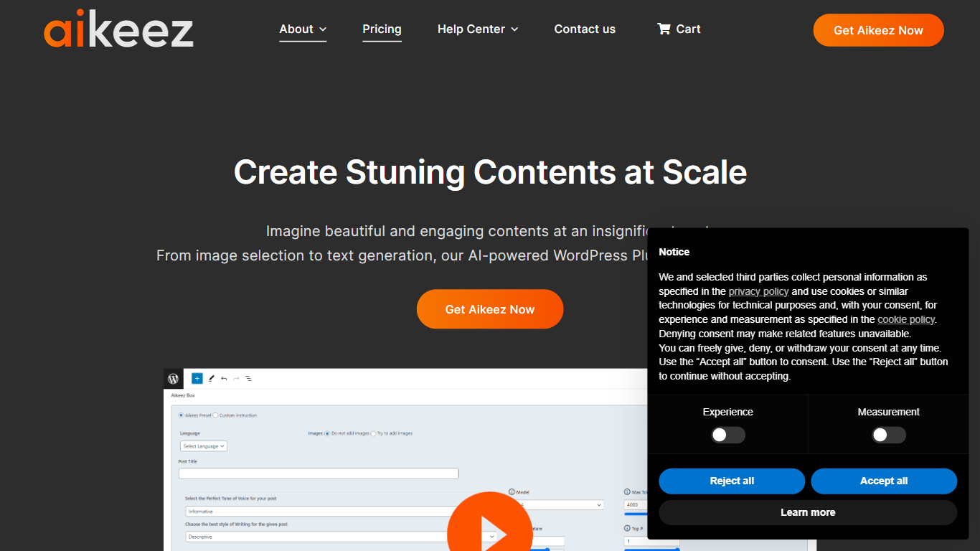The height and width of the screenshot is (551, 980).
Task: Open the privacy policy link
Action: [x=758, y=291]
